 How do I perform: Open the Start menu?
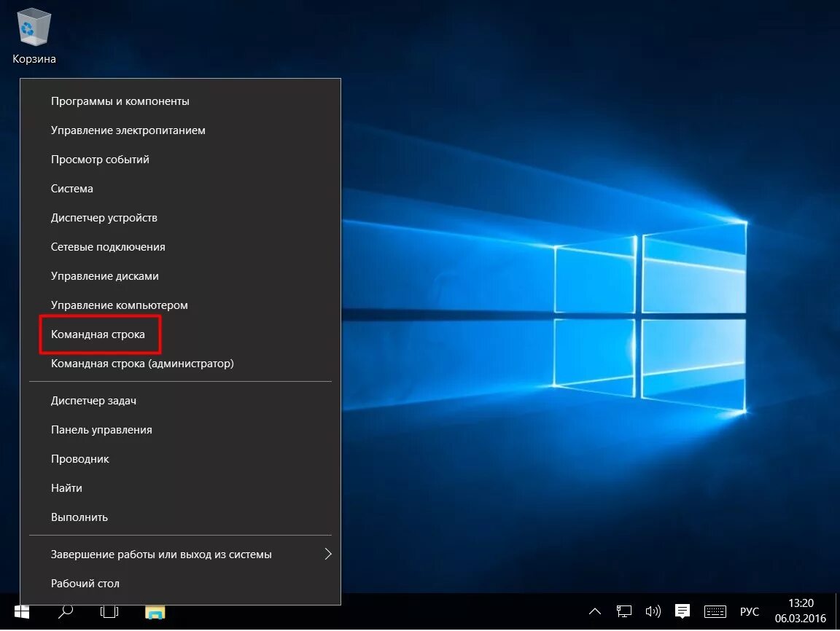20,611
